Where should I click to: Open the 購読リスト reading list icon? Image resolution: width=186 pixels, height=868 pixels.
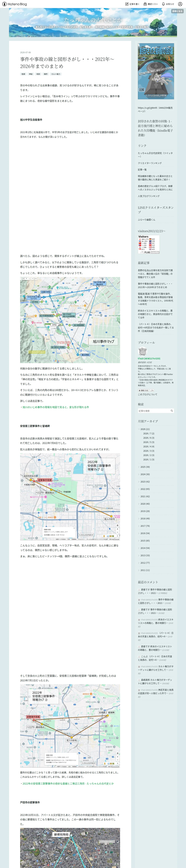pos(145,4)
